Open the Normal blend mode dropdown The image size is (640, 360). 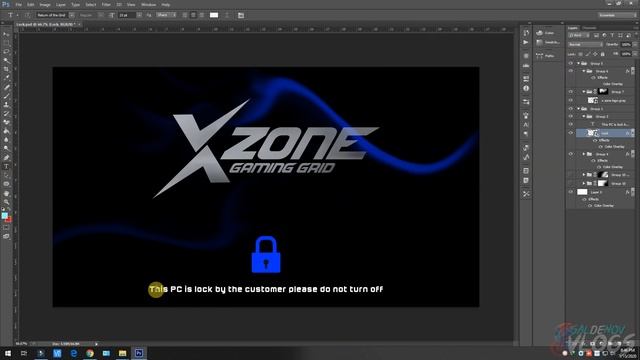[585, 44]
